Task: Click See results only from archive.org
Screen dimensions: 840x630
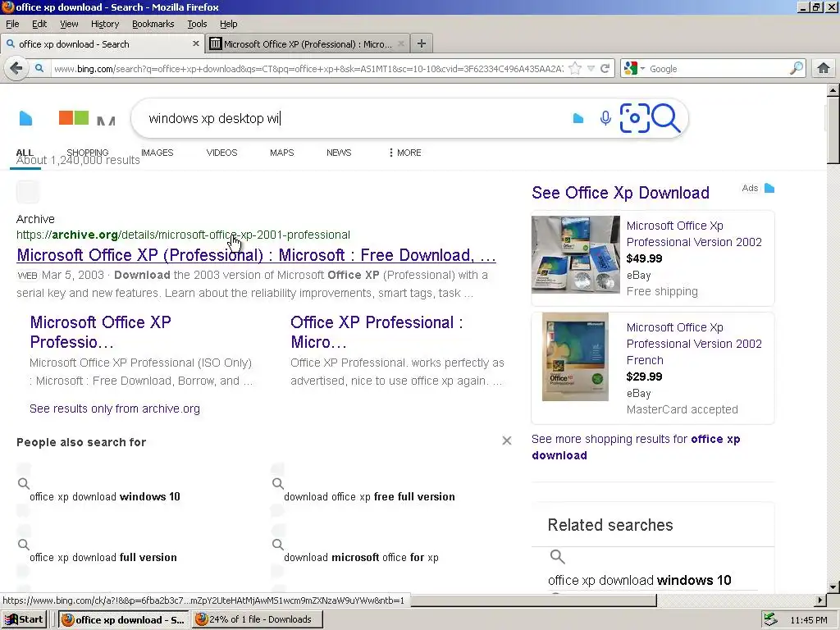Action: tap(115, 409)
